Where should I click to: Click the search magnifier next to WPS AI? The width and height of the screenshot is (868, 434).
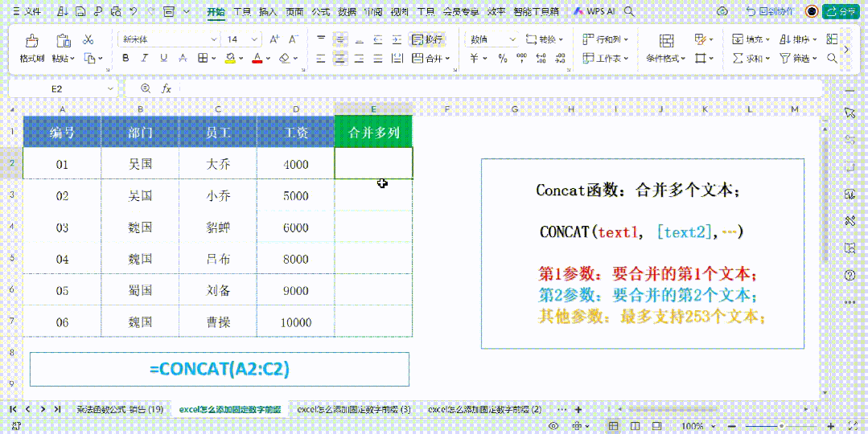pos(629,11)
